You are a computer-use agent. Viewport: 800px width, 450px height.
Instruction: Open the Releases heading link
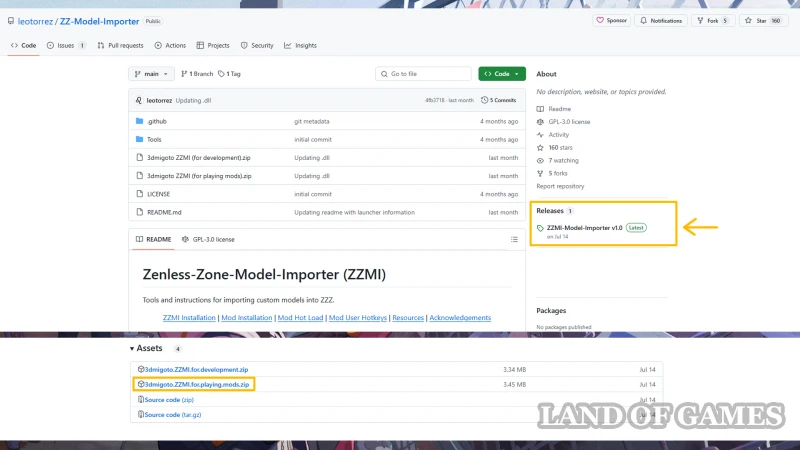550,211
